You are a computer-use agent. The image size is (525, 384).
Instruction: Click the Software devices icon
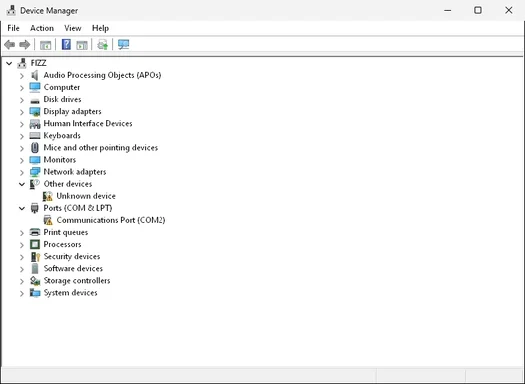(35, 268)
